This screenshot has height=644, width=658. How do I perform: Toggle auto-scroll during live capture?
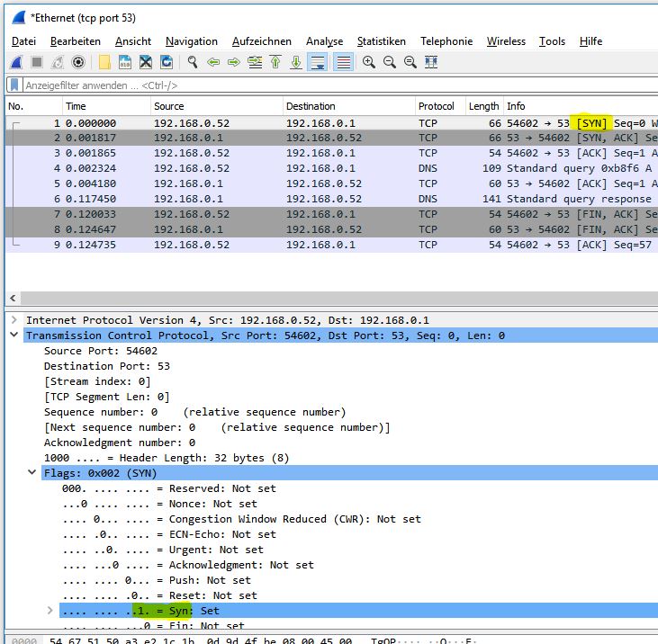click(318, 62)
